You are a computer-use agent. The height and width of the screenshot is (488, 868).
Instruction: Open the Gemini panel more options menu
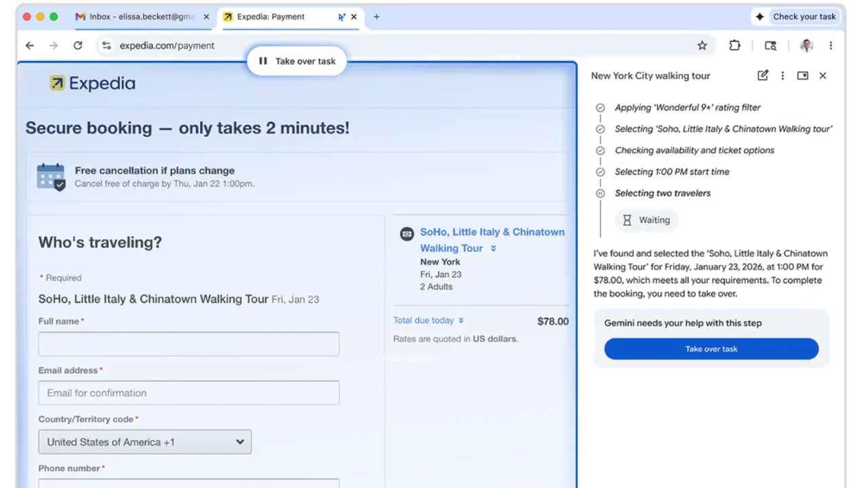coord(783,75)
